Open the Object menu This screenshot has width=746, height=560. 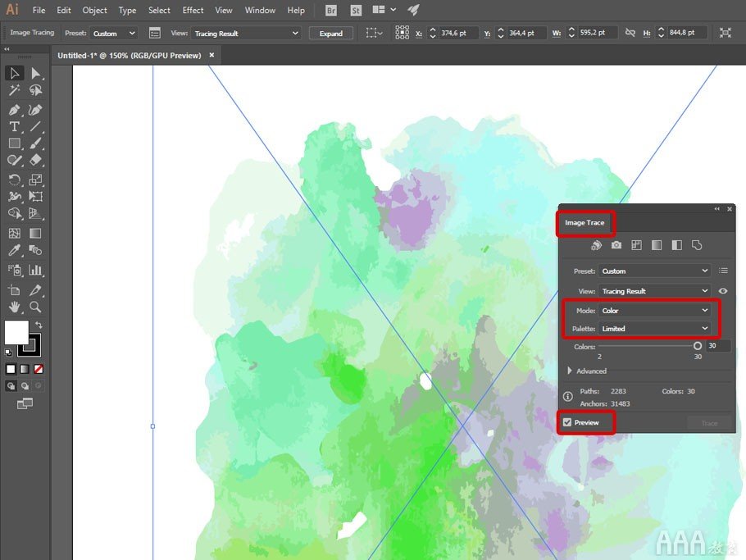coord(94,10)
